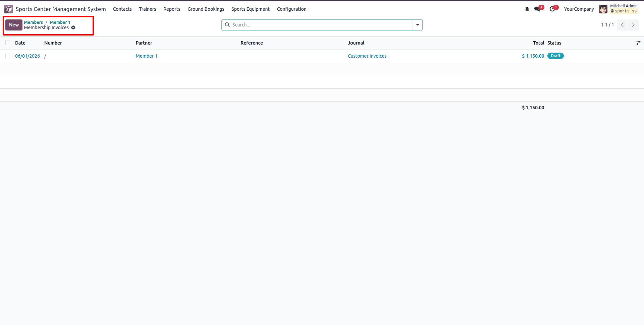This screenshot has height=325, width=644.
Task: Expand the search filter options dropdown
Action: point(418,25)
